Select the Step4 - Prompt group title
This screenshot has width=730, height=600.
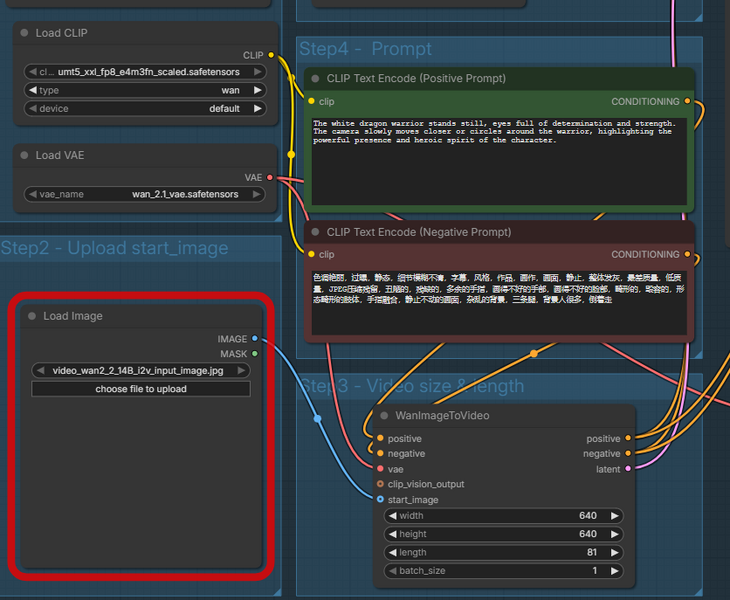(x=365, y=49)
